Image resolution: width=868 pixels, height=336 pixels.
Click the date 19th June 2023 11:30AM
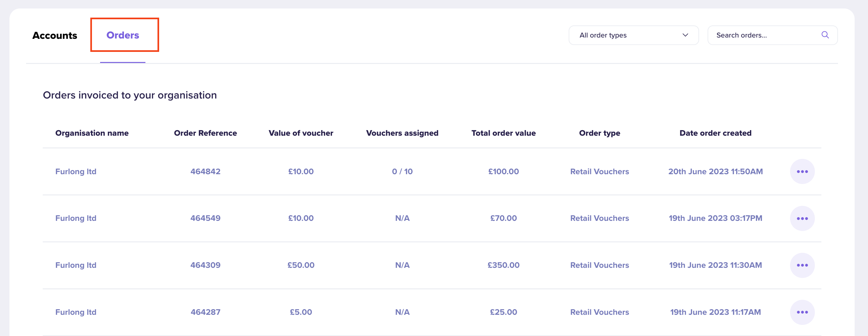[x=715, y=265]
